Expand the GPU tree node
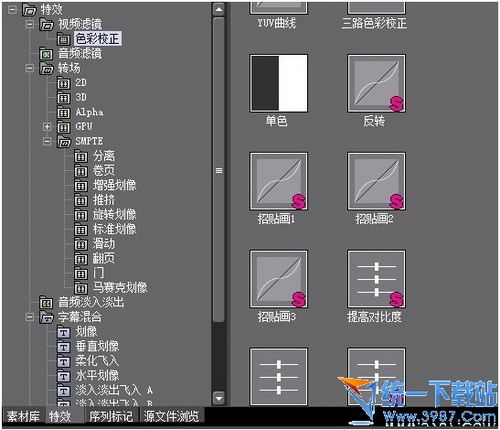This screenshot has width=500, height=430. (47, 127)
